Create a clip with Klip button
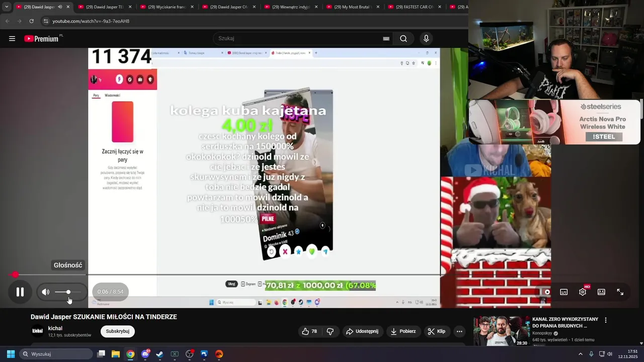Image resolution: width=644 pixels, height=362 pixels. pos(436,331)
